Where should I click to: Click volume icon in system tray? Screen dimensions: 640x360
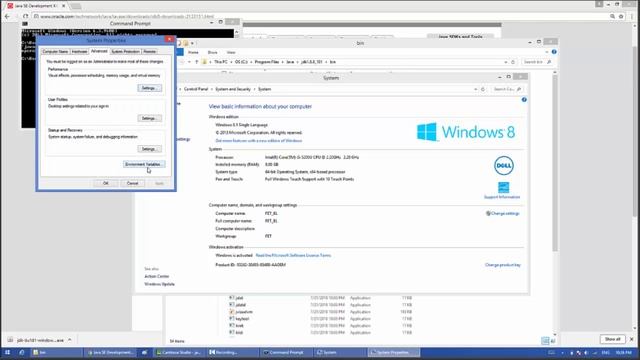[x=586, y=353]
